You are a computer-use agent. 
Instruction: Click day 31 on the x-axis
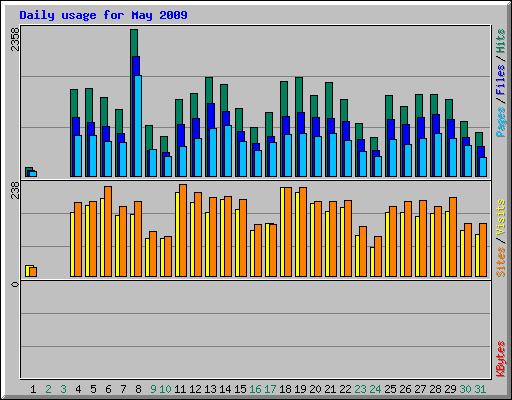click(x=480, y=389)
